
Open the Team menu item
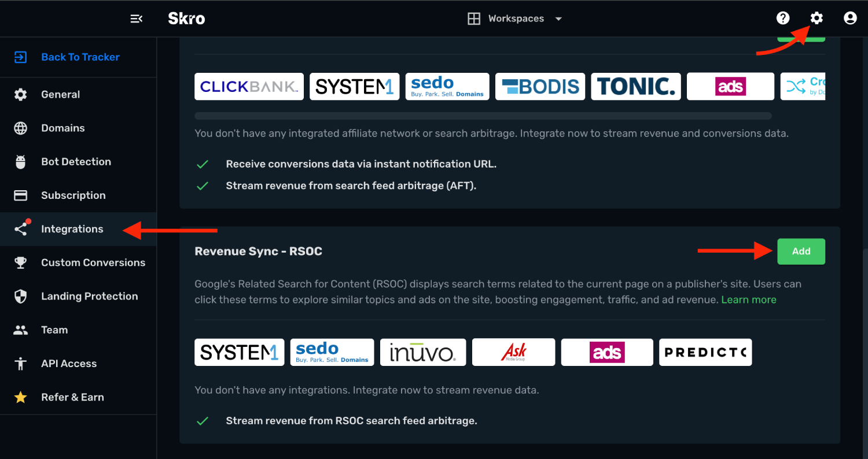coord(78,330)
